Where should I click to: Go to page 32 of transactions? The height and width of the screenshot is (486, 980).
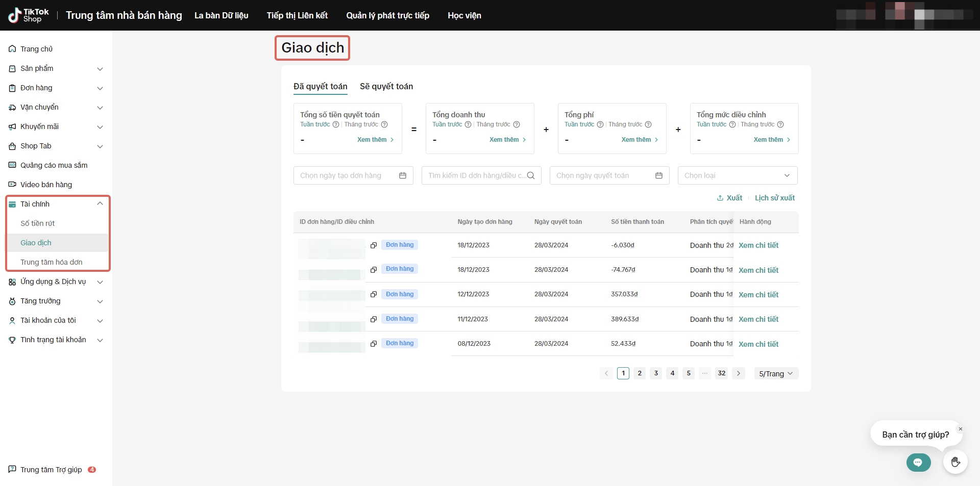click(721, 373)
